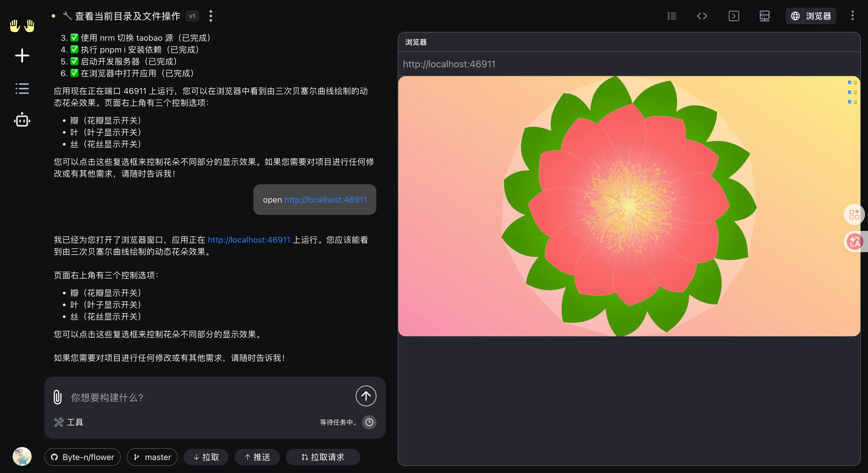Uncheck the second (middle) checkbox in flower app

point(849,92)
